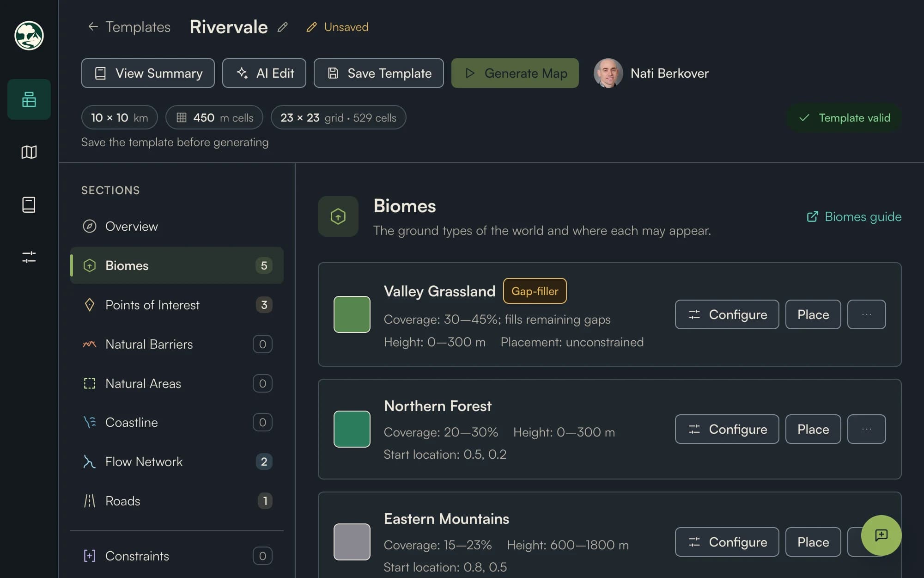Open more options for Valley Grassland
Image resolution: width=924 pixels, height=578 pixels.
[x=866, y=314]
